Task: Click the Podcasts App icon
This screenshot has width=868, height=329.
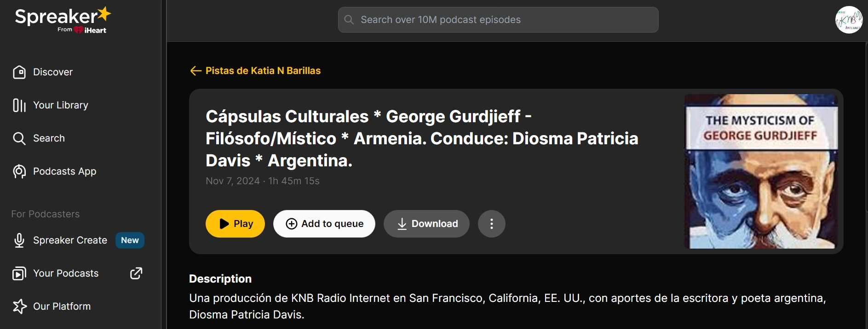Action: coord(19,171)
